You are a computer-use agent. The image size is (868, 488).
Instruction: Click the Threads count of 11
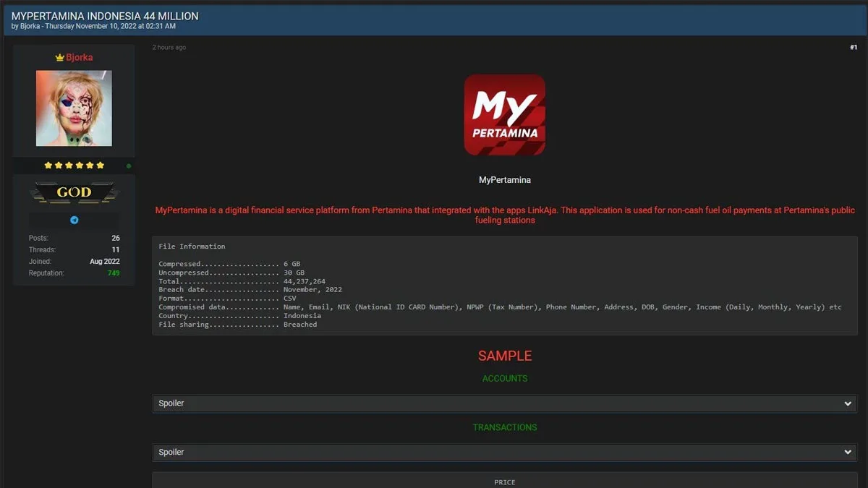point(116,250)
